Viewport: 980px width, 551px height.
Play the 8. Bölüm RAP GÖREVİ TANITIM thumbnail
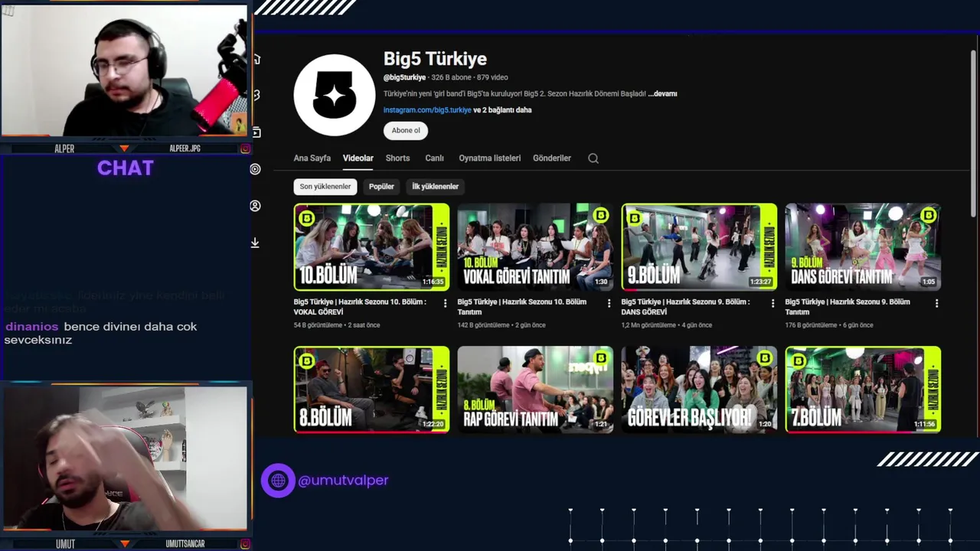tap(535, 390)
